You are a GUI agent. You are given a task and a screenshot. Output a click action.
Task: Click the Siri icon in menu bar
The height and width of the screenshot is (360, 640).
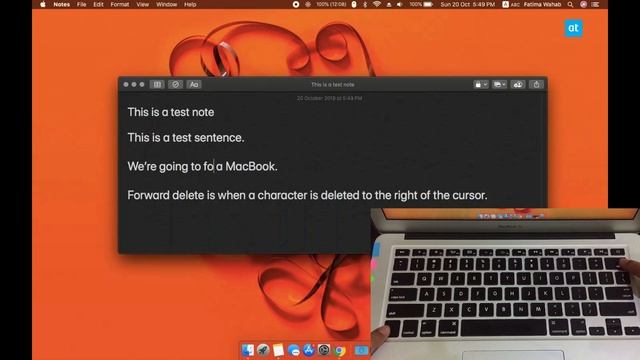click(584, 4)
